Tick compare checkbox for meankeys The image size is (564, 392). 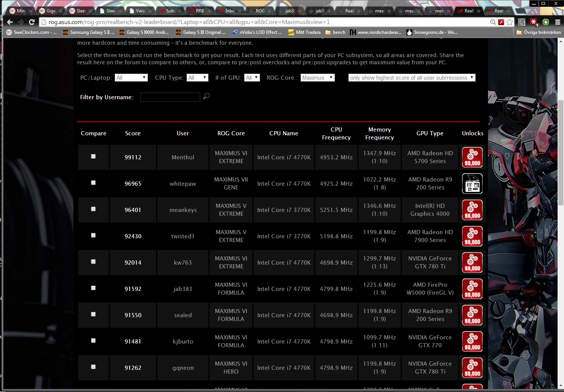(93, 209)
